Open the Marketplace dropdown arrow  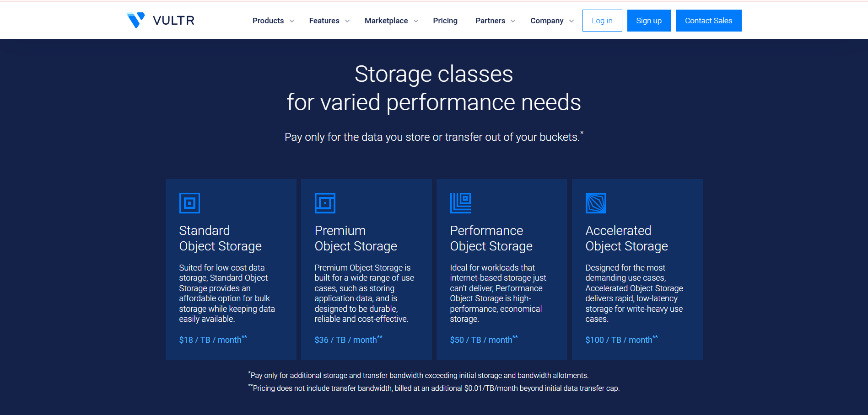[416, 21]
